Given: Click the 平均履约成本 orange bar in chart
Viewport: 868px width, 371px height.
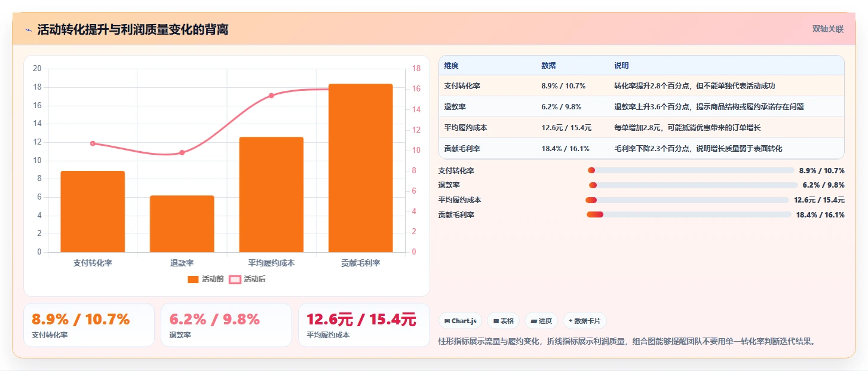Looking at the screenshot, I should coord(271,195).
